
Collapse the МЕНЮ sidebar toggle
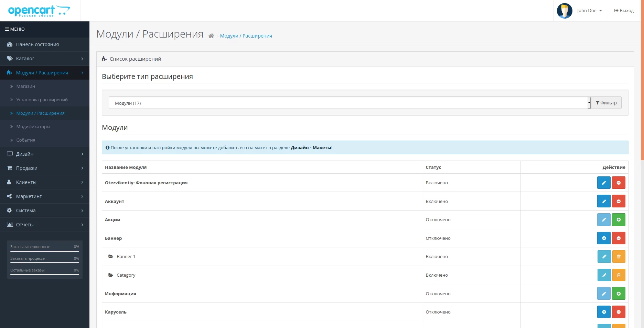15,29
